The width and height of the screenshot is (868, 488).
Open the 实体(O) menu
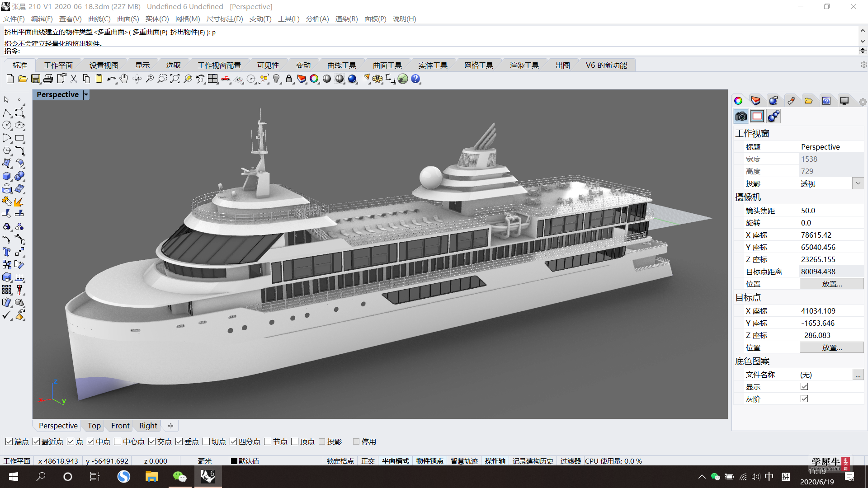click(x=157, y=19)
